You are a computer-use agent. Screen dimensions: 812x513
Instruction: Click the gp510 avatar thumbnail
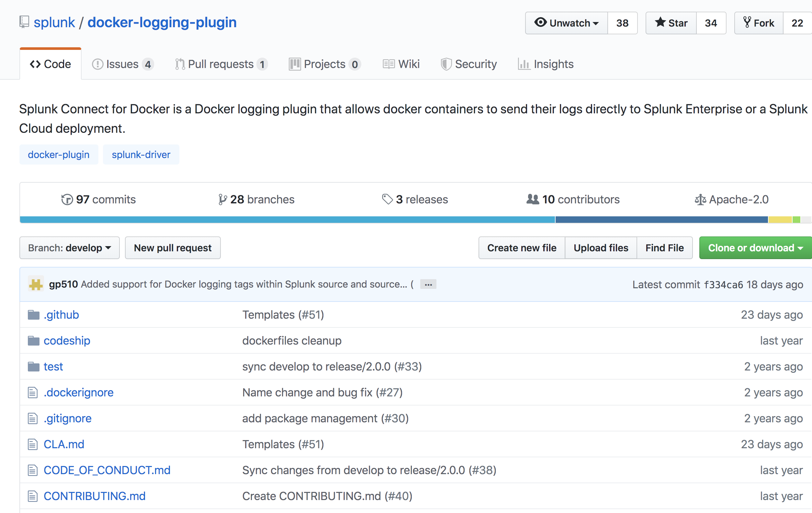(x=36, y=284)
